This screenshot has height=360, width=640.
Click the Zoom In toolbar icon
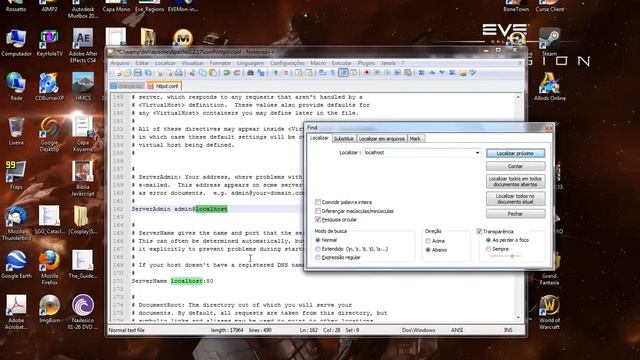(275, 73)
